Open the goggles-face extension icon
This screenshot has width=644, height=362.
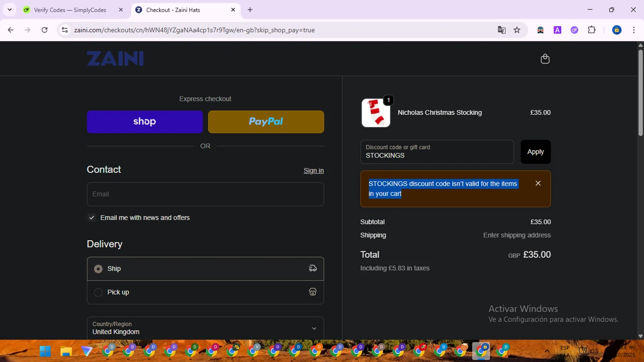coord(541,30)
